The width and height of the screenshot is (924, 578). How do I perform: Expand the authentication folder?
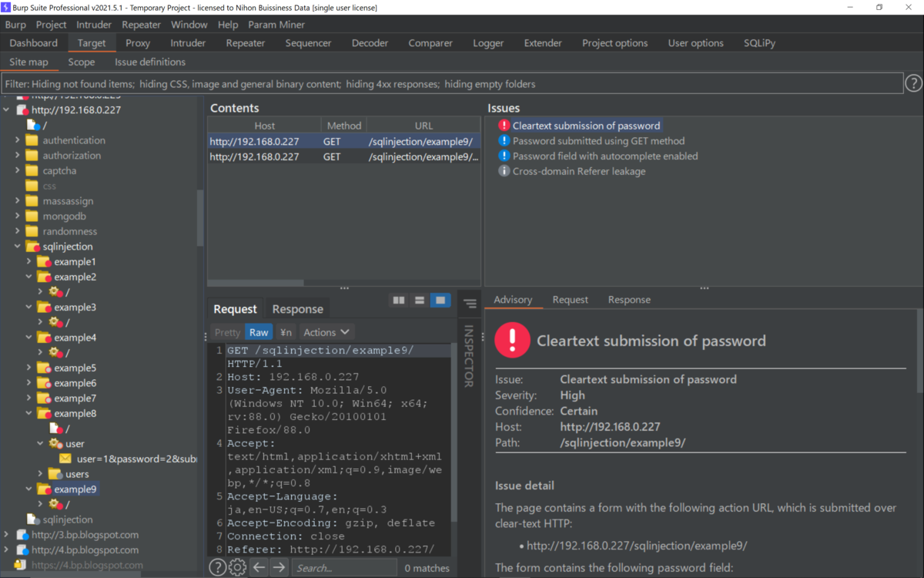[x=18, y=140]
